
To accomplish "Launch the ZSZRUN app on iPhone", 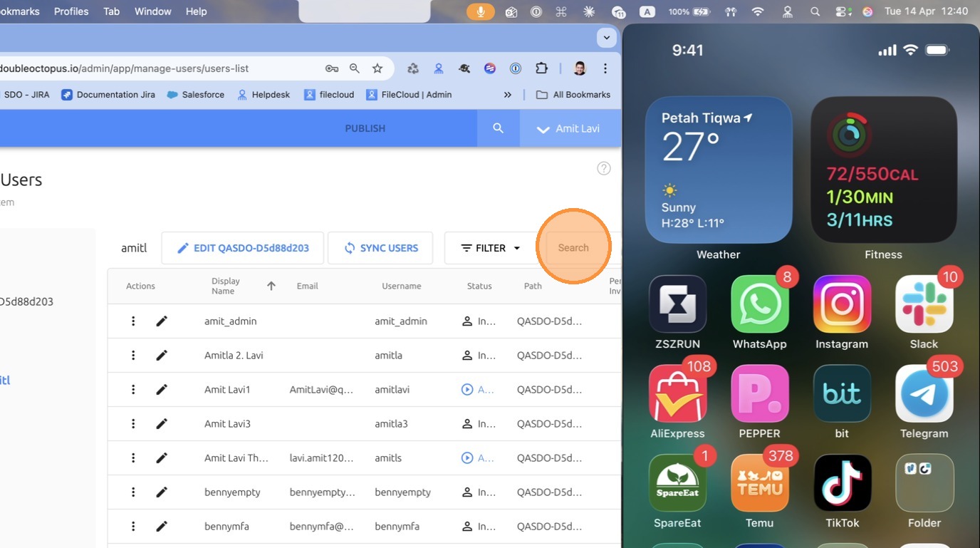I will (x=677, y=304).
